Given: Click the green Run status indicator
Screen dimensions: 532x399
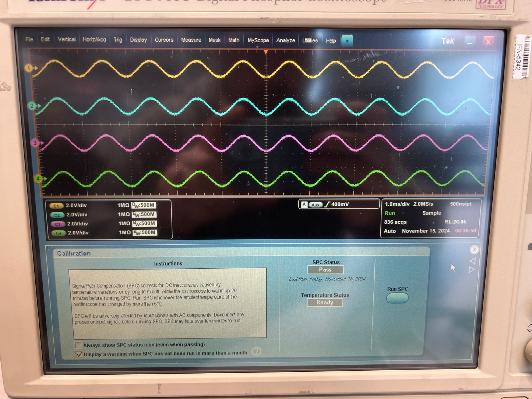Looking at the screenshot, I should (x=390, y=213).
